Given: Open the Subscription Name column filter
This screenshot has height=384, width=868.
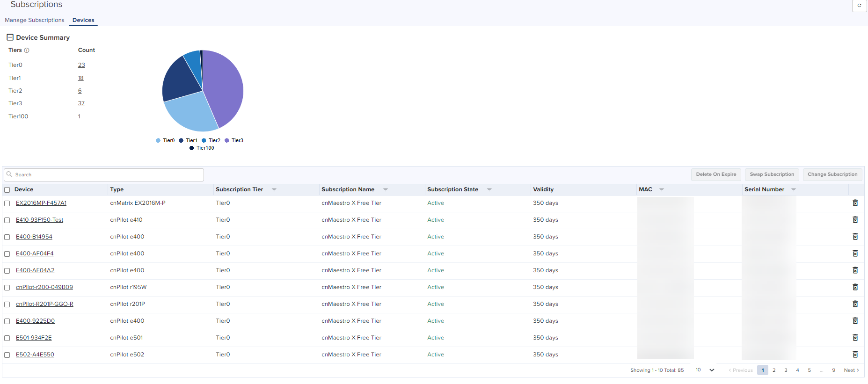Looking at the screenshot, I should point(386,190).
